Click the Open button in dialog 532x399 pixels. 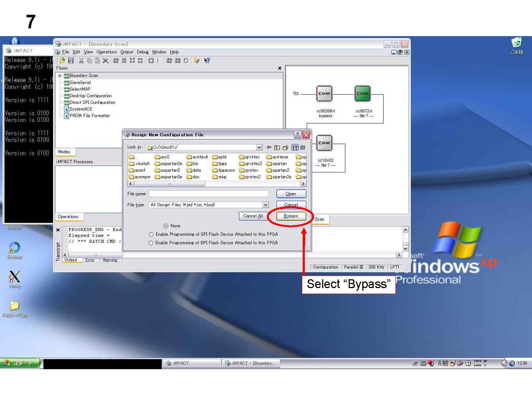pos(291,194)
